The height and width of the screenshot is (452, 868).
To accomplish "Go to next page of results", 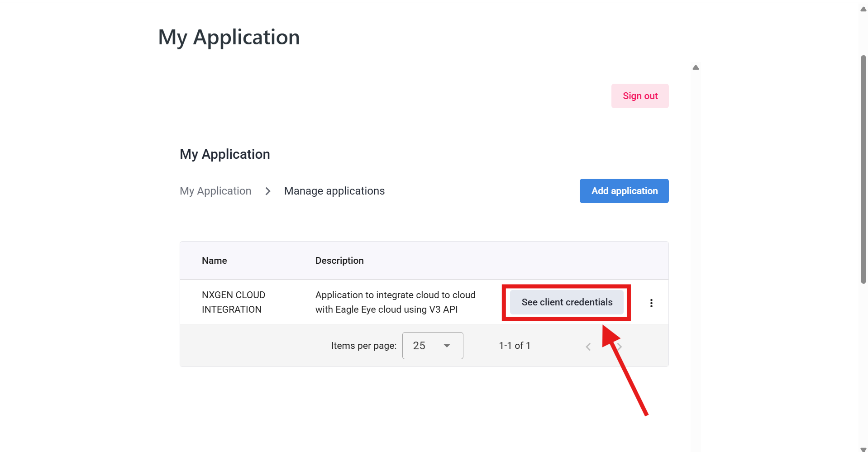I will tap(620, 347).
